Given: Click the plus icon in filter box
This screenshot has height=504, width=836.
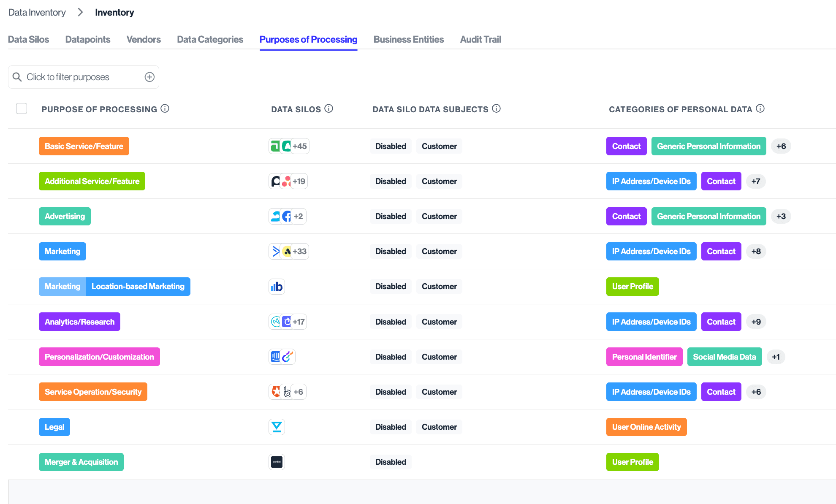Looking at the screenshot, I should coord(149,77).
